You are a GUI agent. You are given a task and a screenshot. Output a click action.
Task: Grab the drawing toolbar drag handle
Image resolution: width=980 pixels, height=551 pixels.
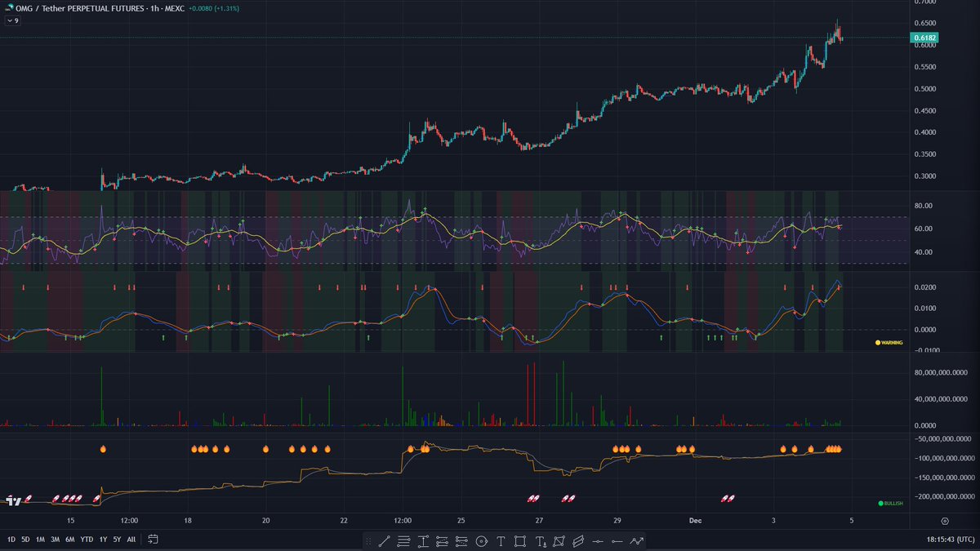[x=369, y=540]
